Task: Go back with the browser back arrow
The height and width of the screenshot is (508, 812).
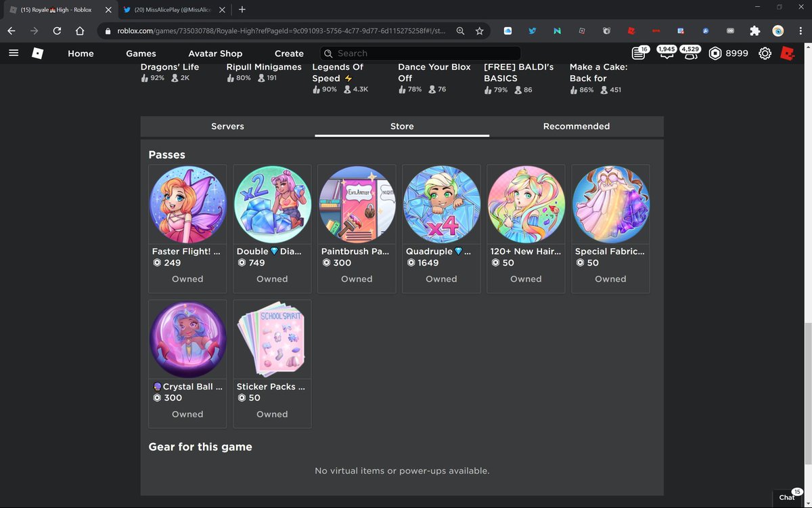Action: pyautogui.click(x=12, y=30)
